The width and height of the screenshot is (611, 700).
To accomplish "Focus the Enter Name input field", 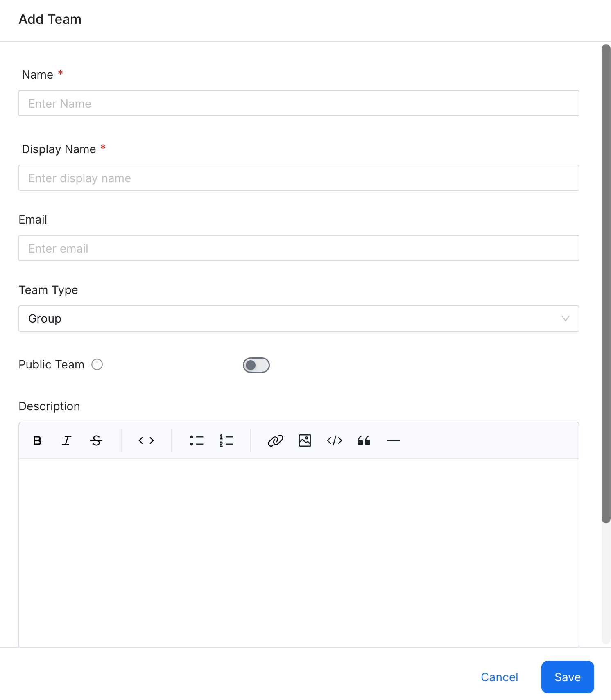I will point(299,103).
